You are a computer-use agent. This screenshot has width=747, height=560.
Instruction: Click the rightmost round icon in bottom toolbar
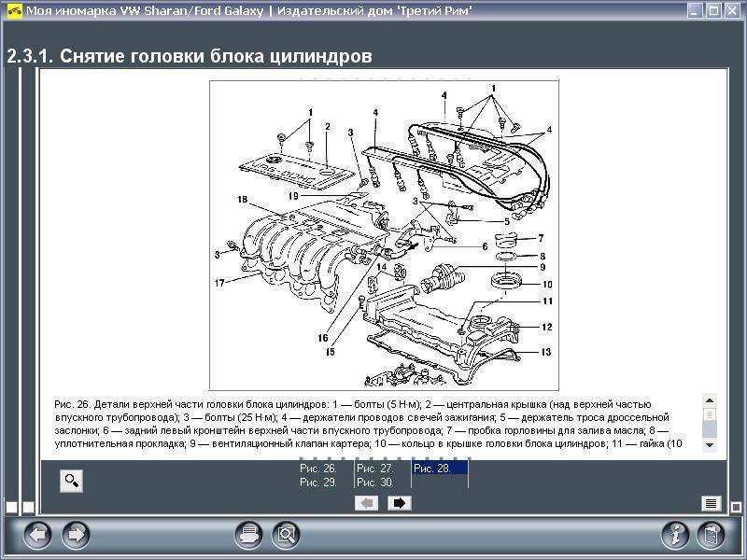pos(712,535)
